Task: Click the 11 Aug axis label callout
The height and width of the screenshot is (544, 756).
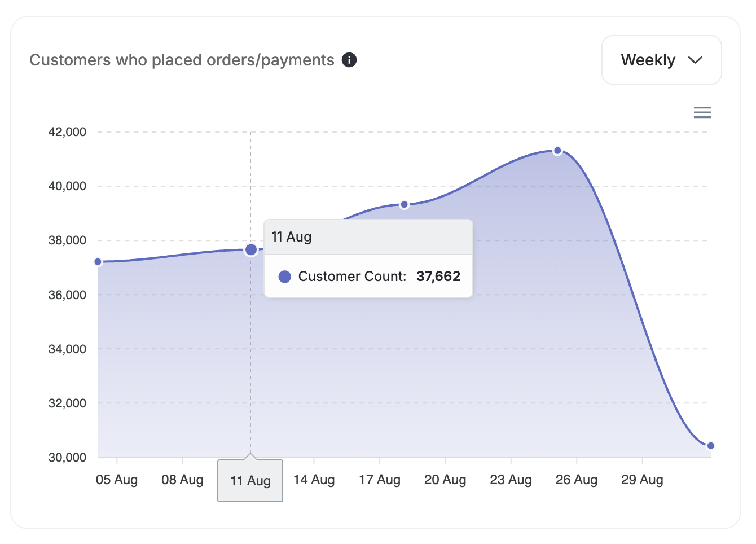Action: coord(250,480)
